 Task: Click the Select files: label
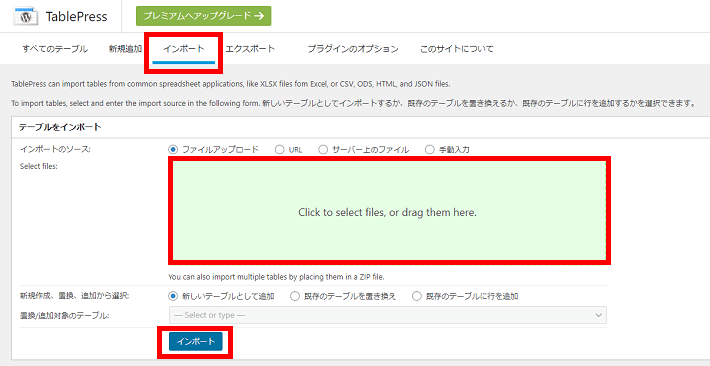(39, 166)
